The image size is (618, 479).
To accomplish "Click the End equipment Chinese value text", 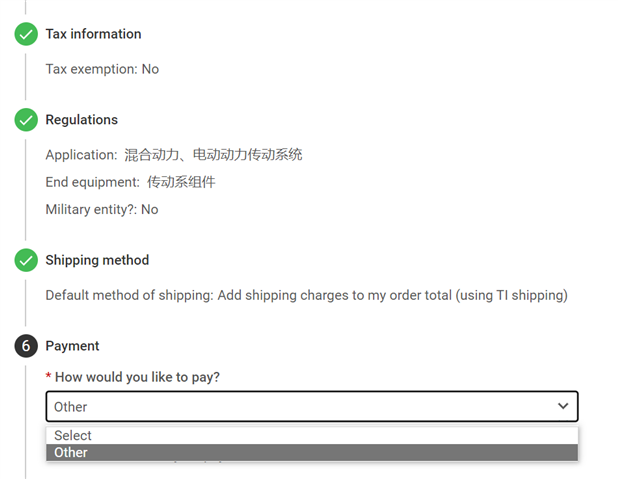I will 181,182.
